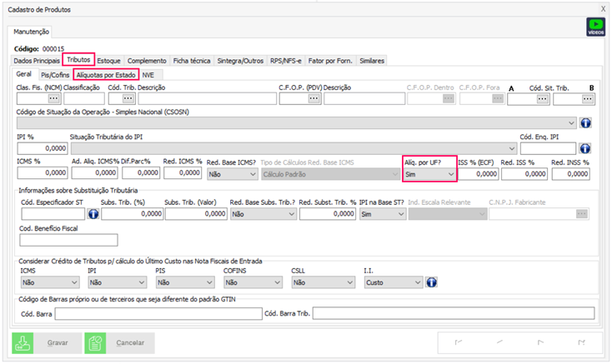The image size is (612, 364).
Task: Click info icon beside Cód. Especificador ST
Action: 93,214
